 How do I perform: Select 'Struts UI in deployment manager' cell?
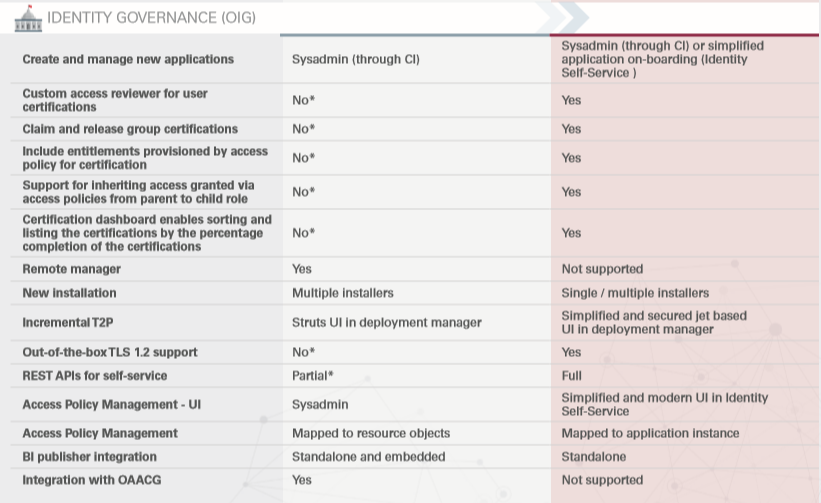pos(386,323)
